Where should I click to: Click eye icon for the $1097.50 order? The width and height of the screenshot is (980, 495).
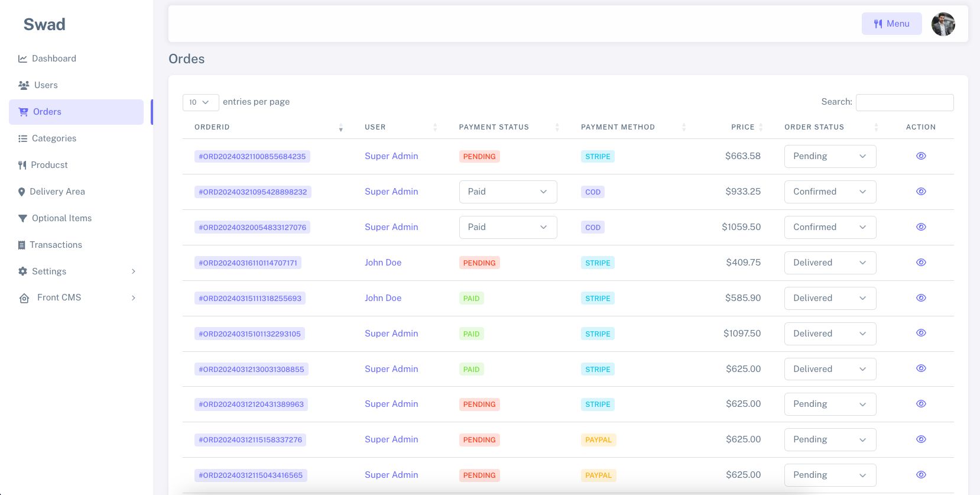920,333
